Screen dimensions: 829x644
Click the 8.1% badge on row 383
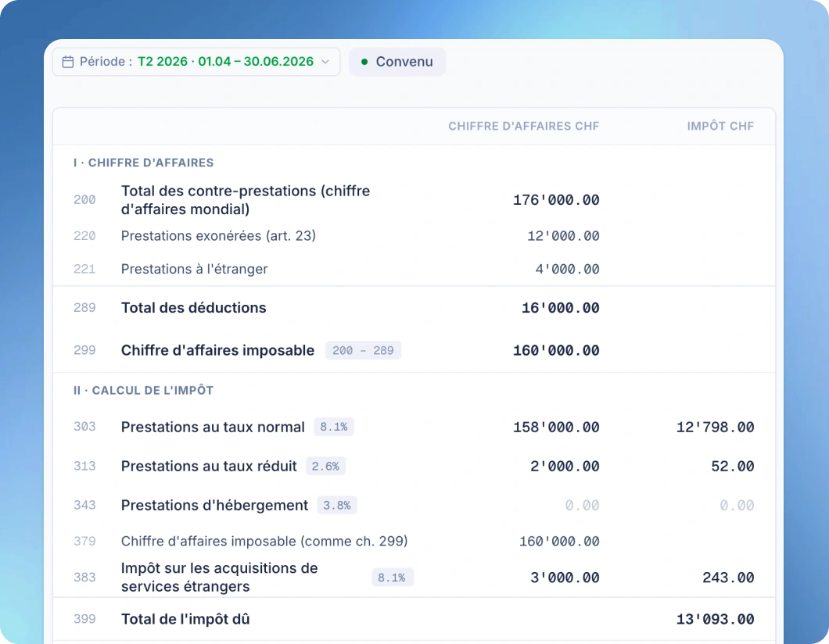tap(393, 578)
